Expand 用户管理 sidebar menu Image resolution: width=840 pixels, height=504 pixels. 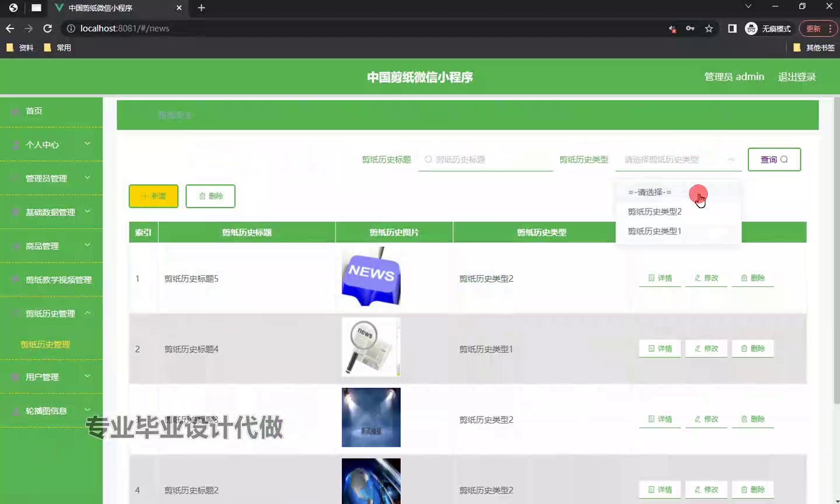point(51,377)
